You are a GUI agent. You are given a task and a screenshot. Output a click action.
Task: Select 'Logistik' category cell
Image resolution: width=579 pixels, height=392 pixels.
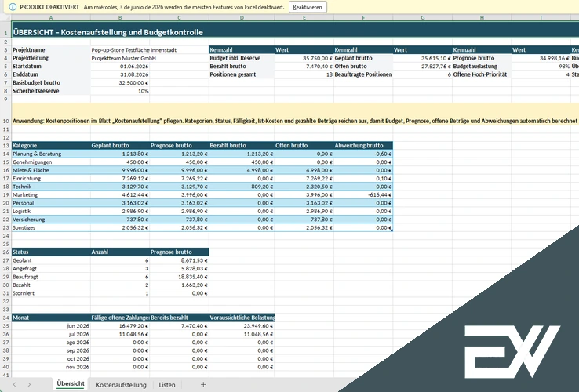click(51, 211)
